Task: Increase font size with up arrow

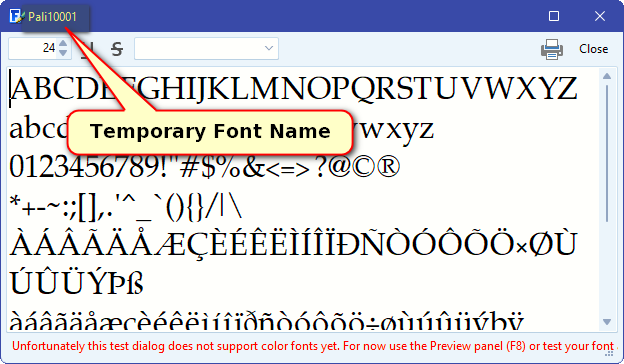Action: (x=63, y=44)
